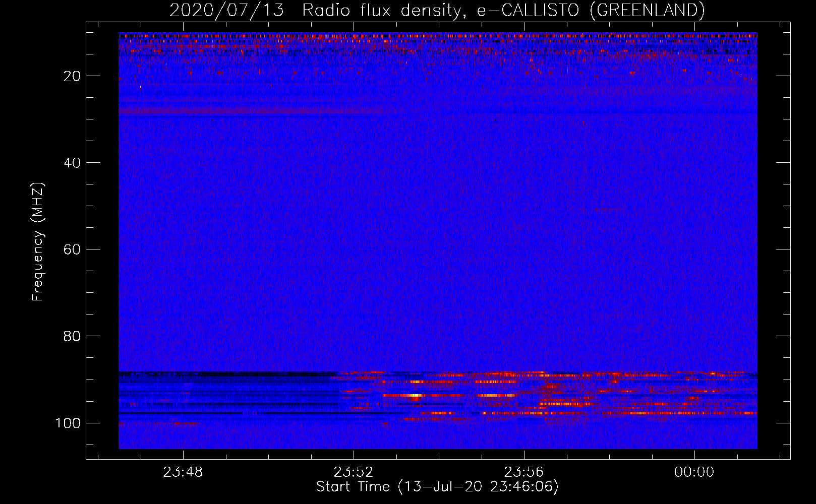Click the 00:00 time tick label
Image resolution: width=816 pixels, height=504 pixels.
pyautogui.click(x=694, y=472)
